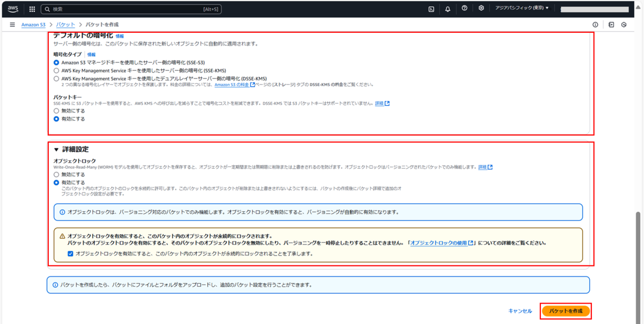Image resolution: width=644 pixels, height=324 pixels.
Task: Open the AWS services grid menu
Action: coord(32,9)
